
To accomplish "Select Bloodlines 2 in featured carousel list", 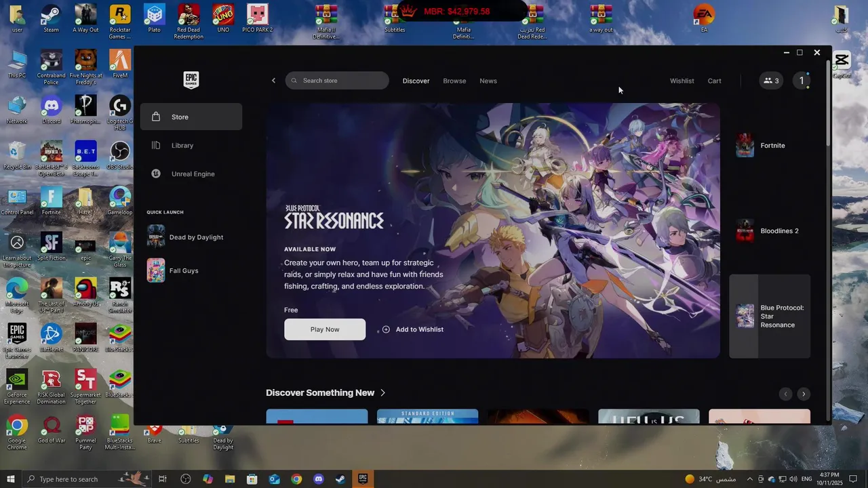I will pos(770,230).
